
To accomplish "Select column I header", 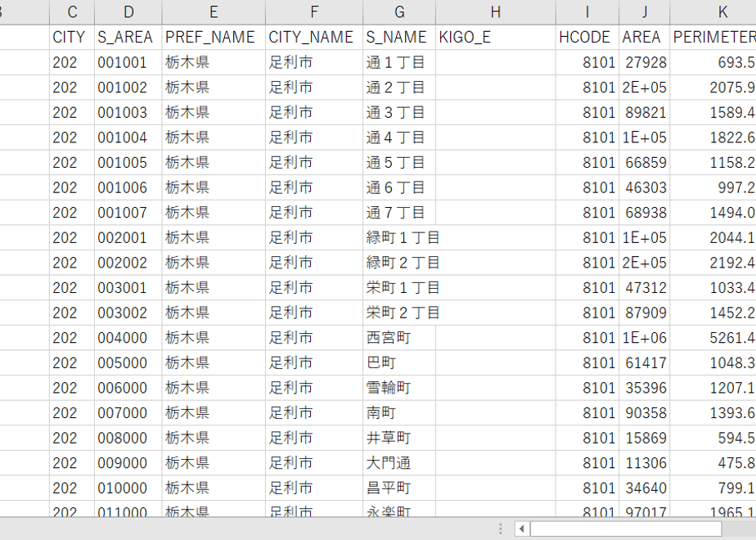I will 587,12.
